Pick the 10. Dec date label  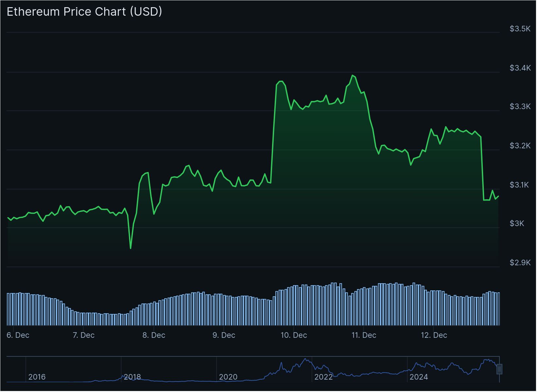[x=294, y=335]
